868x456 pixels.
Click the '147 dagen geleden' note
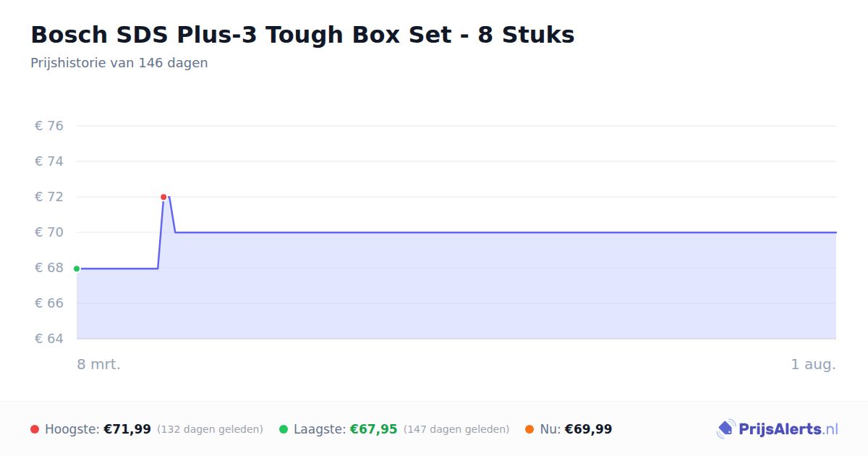456,429
